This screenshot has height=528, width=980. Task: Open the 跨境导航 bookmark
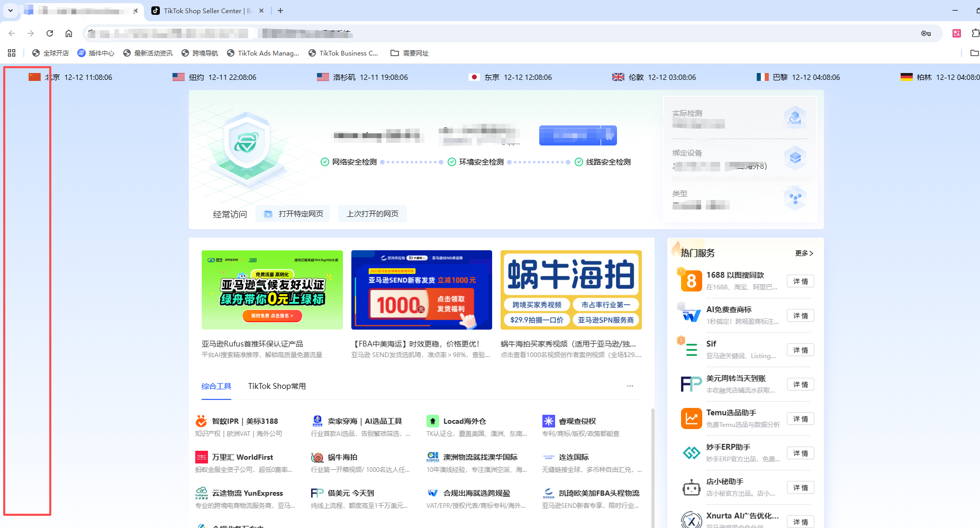coord(200,53)
